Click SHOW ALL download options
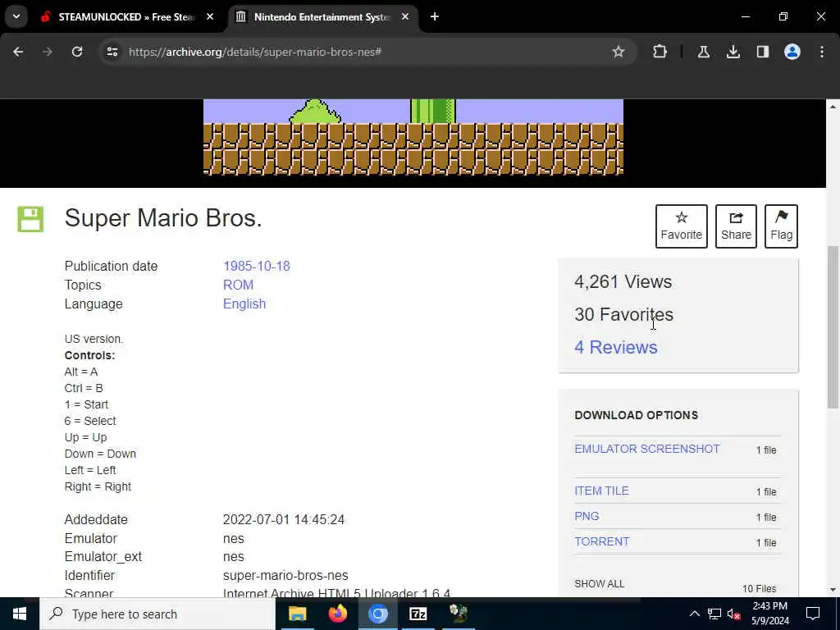 coord(600,584)
